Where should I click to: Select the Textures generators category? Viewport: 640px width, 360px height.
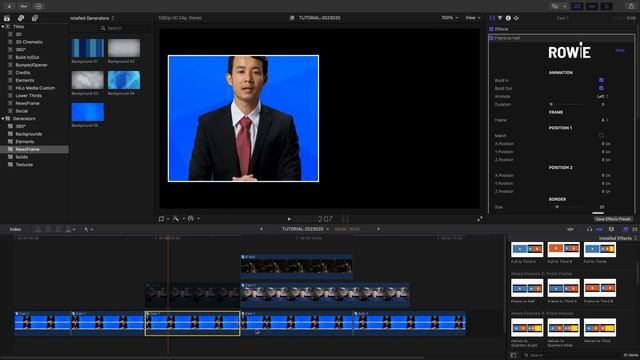(24, 165)
